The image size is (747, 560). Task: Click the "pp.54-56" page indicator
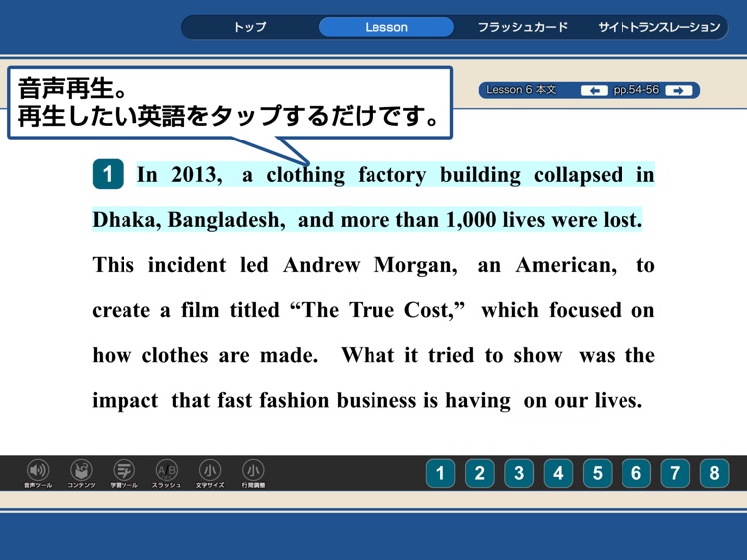tap(636, 90)
